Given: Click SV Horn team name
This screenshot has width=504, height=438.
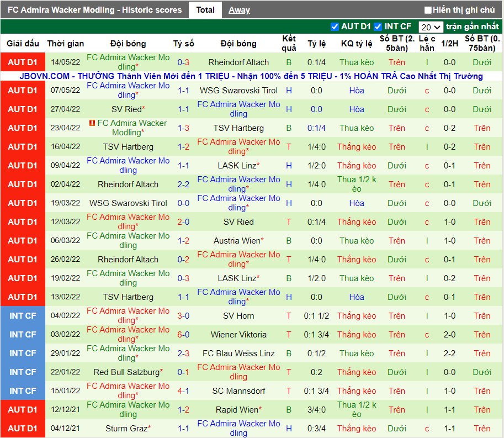Looking at the screenshot, I should [238, 316].
